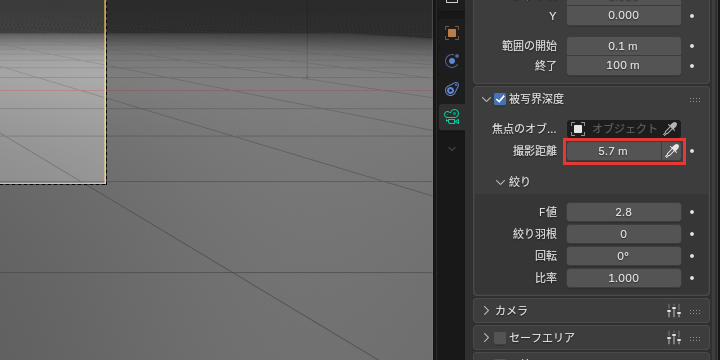Open presets icon on カメラ panel
This screenshot has height=360, width=720.
(x=674, y=311)
